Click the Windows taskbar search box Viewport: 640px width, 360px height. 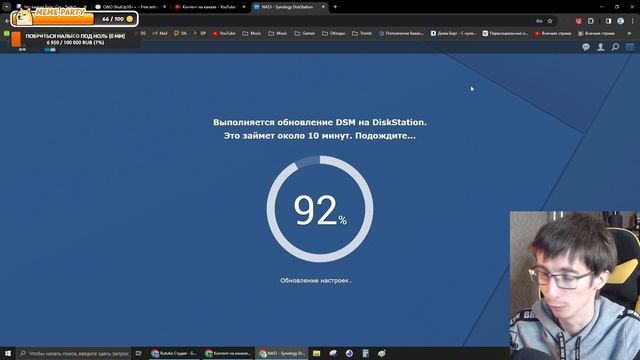click(x=74, y=353)
